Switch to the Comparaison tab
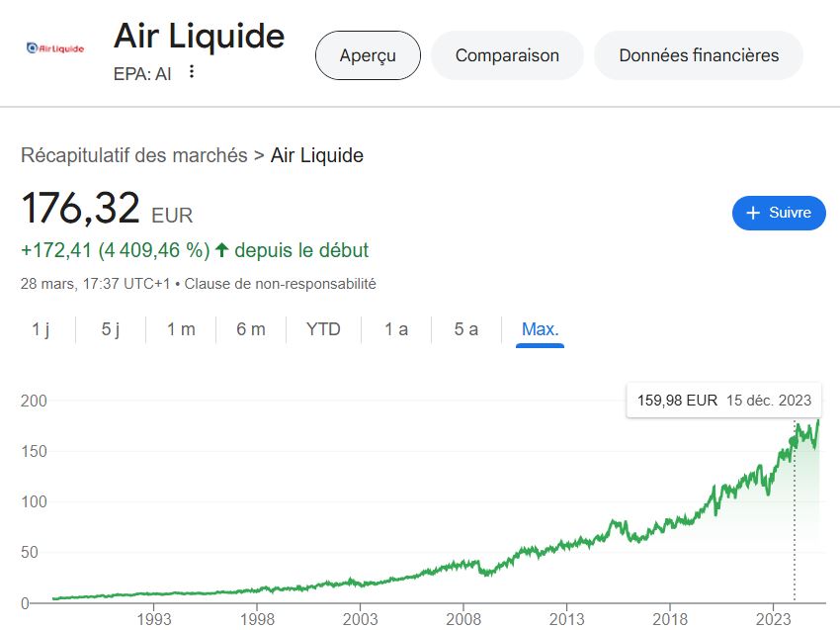 pyautogui.click(x=507, y=55)
